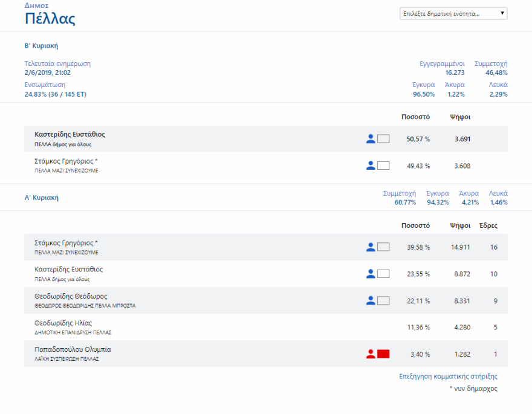This screenshot has height=414, width=532.
Task: Click white party box beside Θεοδωρίδης Θεόδωρος
Action: (383, 300)
